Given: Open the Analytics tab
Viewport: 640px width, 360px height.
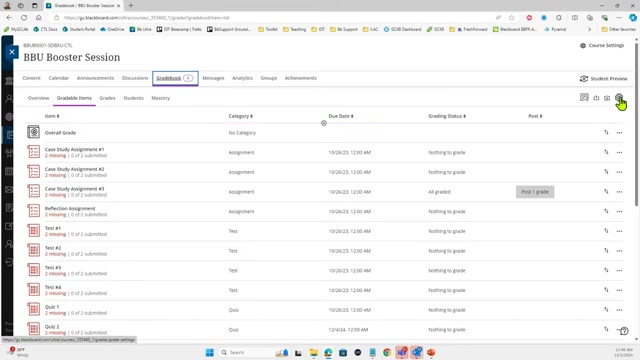Looking at the screenshot, I should 242,78.
